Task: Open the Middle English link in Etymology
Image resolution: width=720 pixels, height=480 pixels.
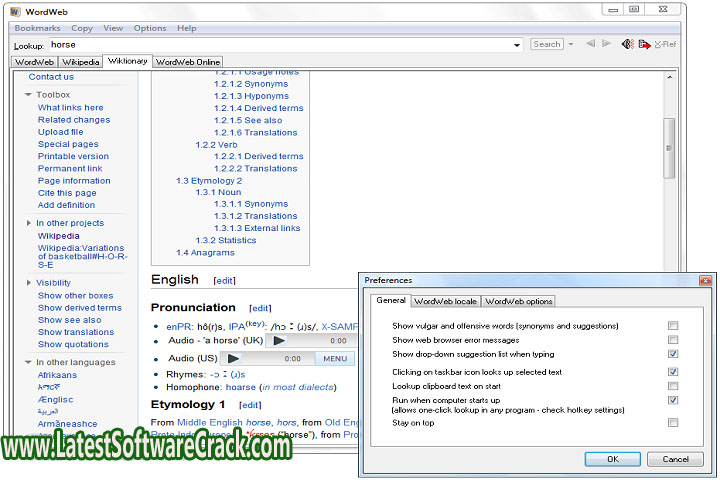Action: point(210,422)
